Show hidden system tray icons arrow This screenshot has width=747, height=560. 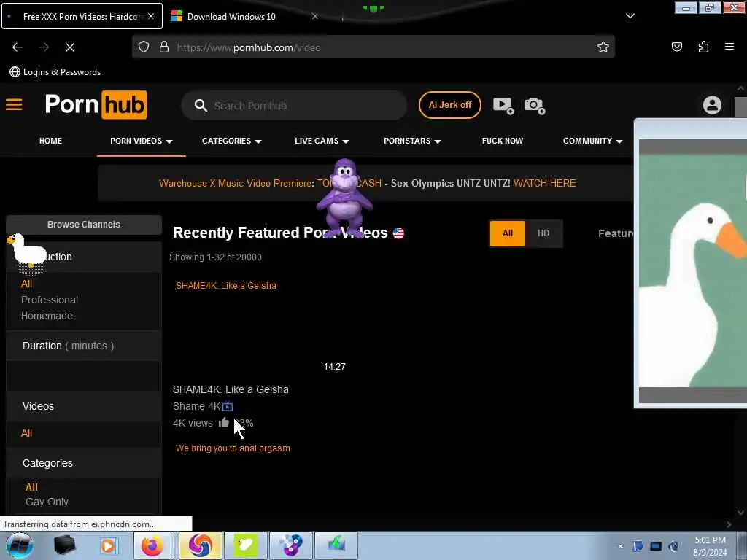click(x=620, y=546)
